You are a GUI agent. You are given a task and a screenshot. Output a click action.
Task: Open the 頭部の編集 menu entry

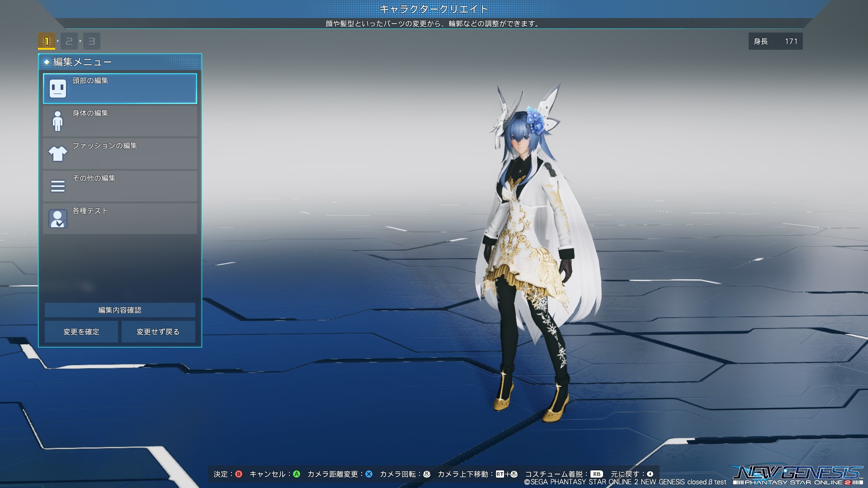120,89
